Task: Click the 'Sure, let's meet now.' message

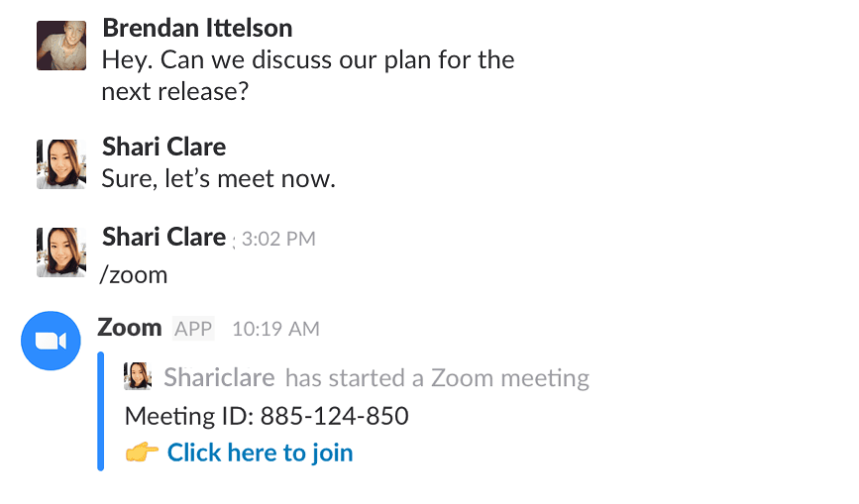Action: (x=219, y=179)
